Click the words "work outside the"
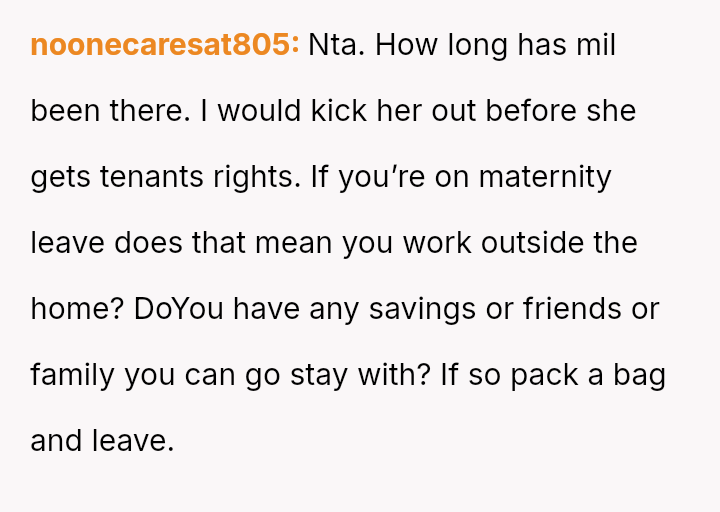720x512 pixels. (x=518, y=243)
